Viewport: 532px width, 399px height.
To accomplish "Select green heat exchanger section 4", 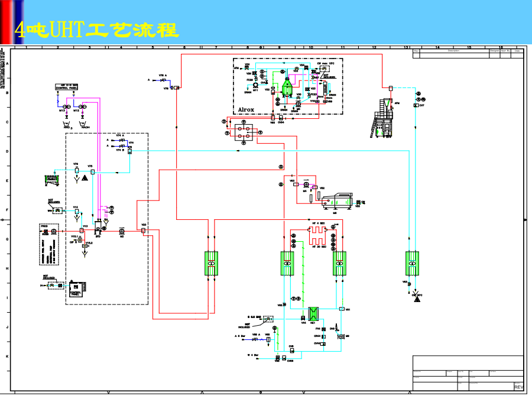I will [x=412, y=263].
